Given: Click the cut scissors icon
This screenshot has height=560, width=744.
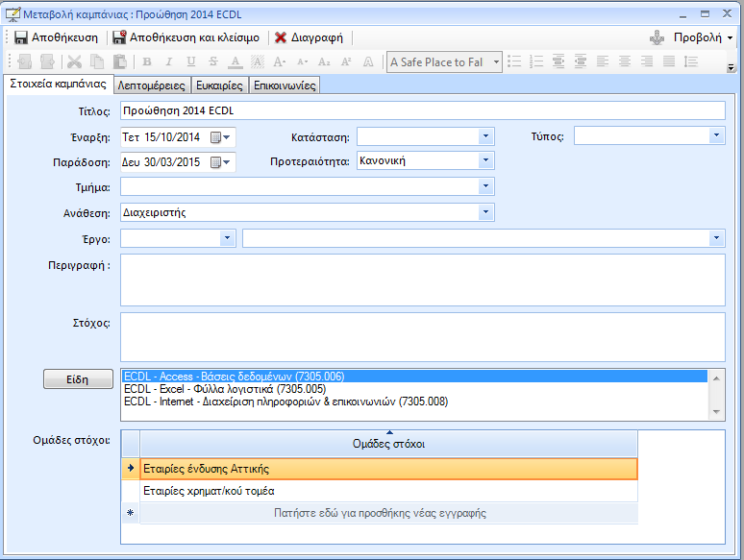Looking at the screenshot, I should (74, 61).
